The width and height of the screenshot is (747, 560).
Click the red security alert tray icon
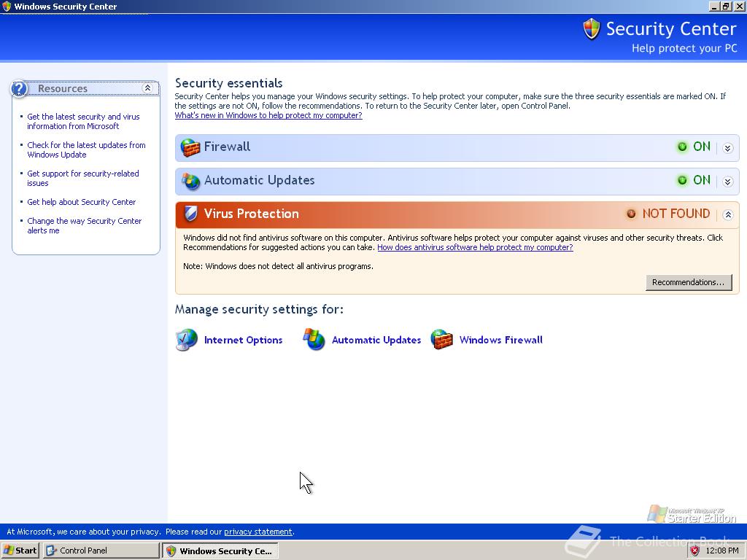click(x=694, y=551)
